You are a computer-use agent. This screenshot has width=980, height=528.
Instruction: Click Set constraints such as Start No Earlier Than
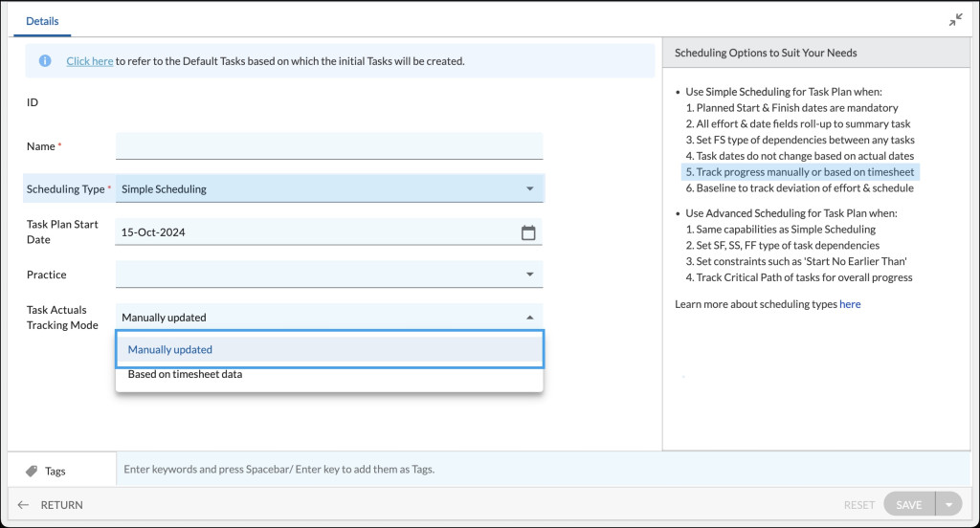(x=796, y=261)
